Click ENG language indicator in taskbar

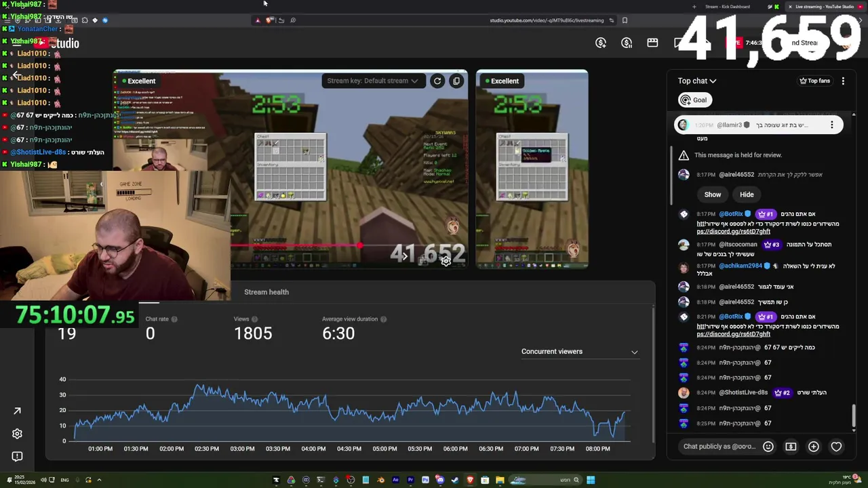[x=64, y=480]
